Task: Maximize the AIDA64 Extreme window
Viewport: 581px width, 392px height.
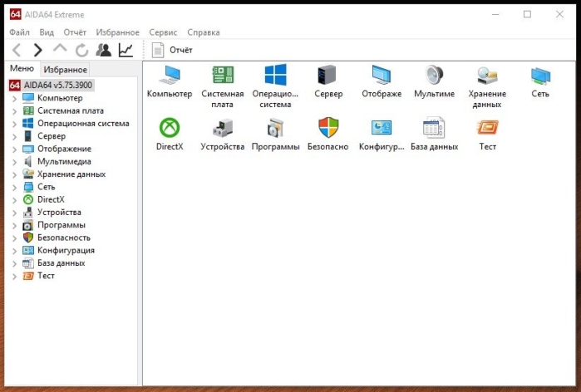Action: click(527, 14)
